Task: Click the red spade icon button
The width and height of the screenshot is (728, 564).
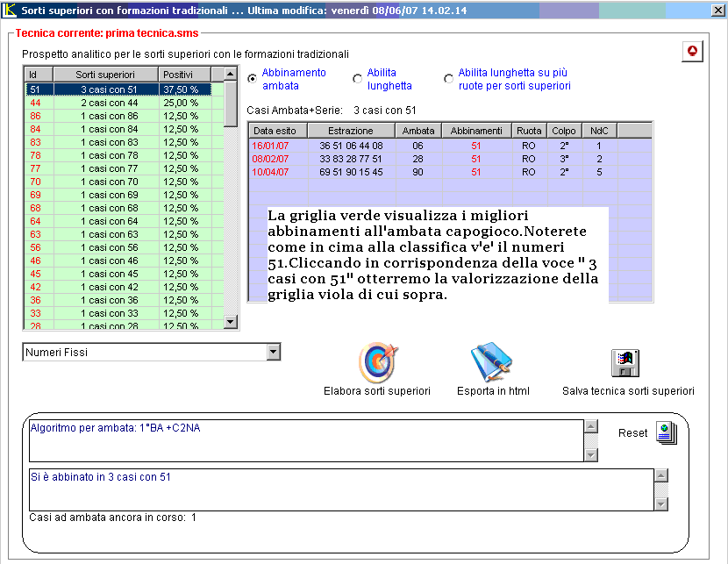Action: tap(692, 51)
